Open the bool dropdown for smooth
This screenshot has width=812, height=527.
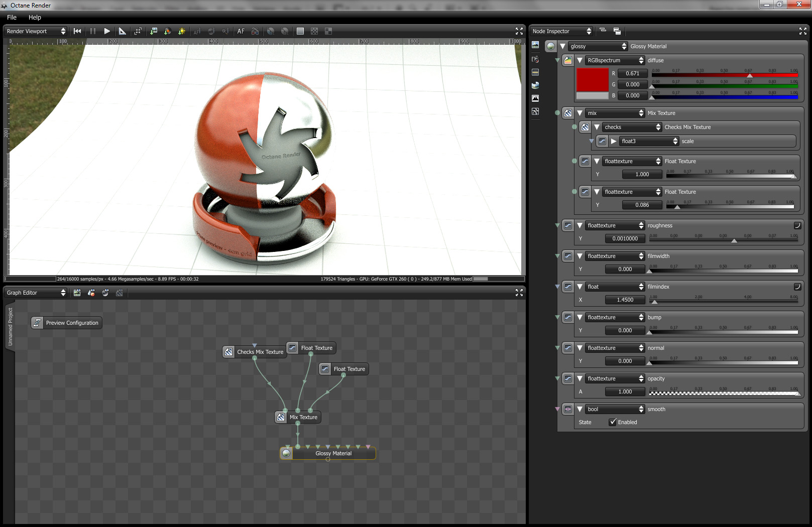tap(615, 409)
